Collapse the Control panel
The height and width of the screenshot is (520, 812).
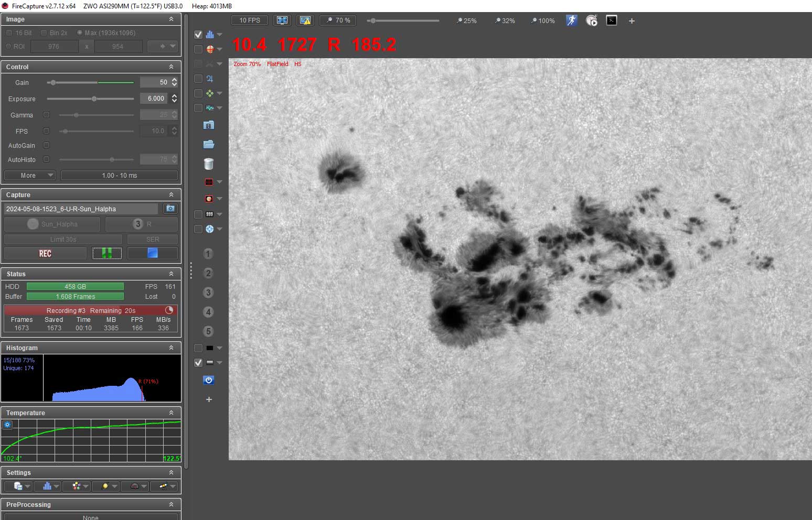click(x=171, y=67)
